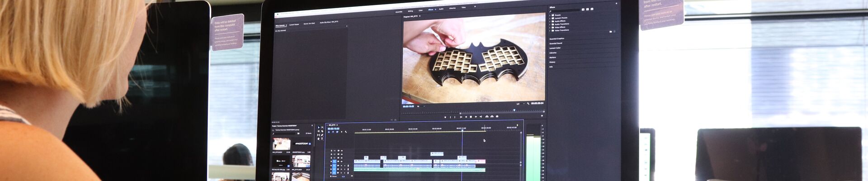
Task: Click the Extract button
Action: [x=492, y=117]
